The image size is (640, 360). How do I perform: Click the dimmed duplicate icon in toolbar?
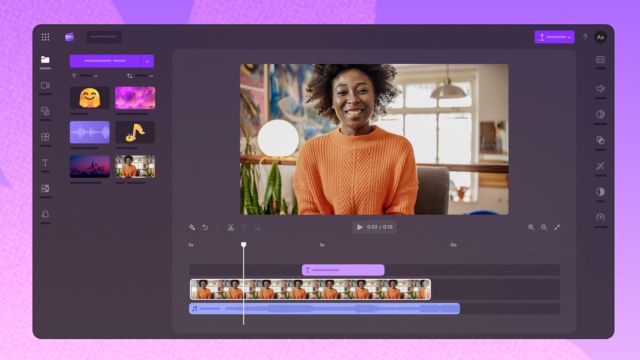[257, 227]
